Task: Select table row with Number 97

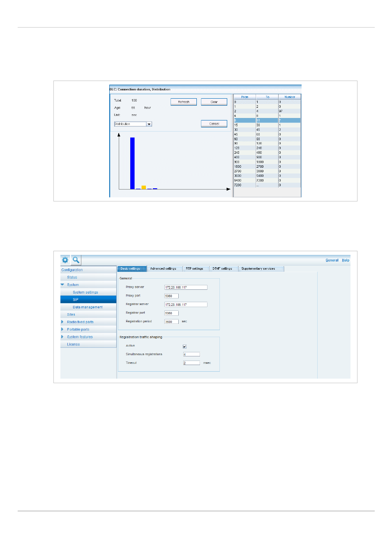Action: click(267, 111)
